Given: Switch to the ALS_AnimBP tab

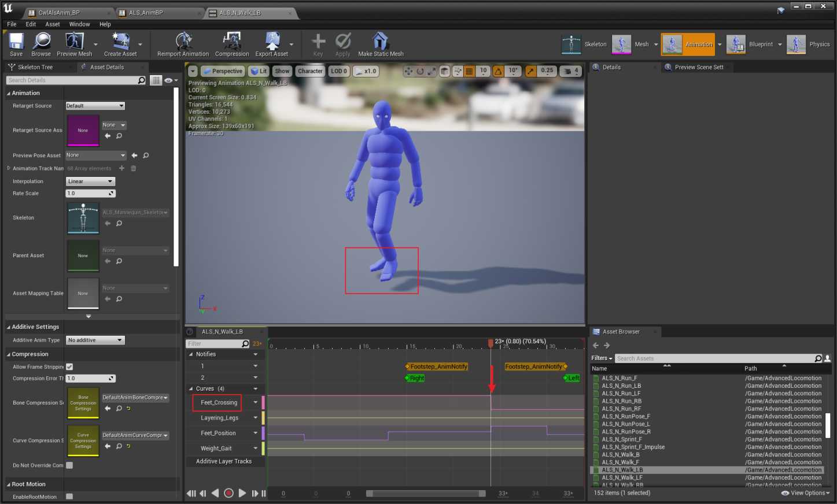Looking at the screenshot, I should 146,13.
